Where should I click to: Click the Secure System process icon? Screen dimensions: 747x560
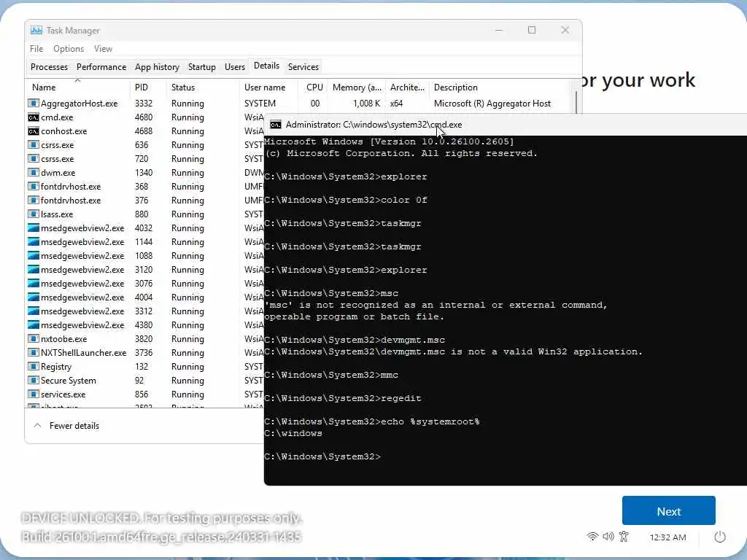point(34,380)
